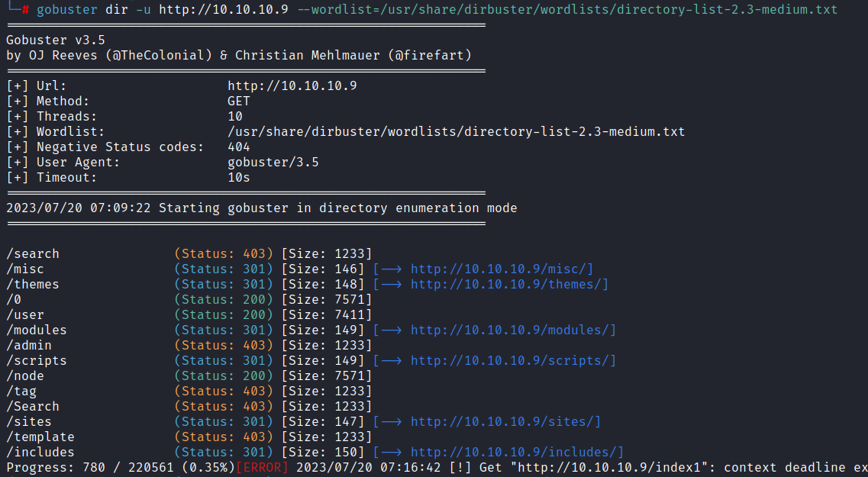Open the http://10.10.10.9/sites/ redirect link
Viewport: 868px width, 477px height.
click(x=505, y=421)
